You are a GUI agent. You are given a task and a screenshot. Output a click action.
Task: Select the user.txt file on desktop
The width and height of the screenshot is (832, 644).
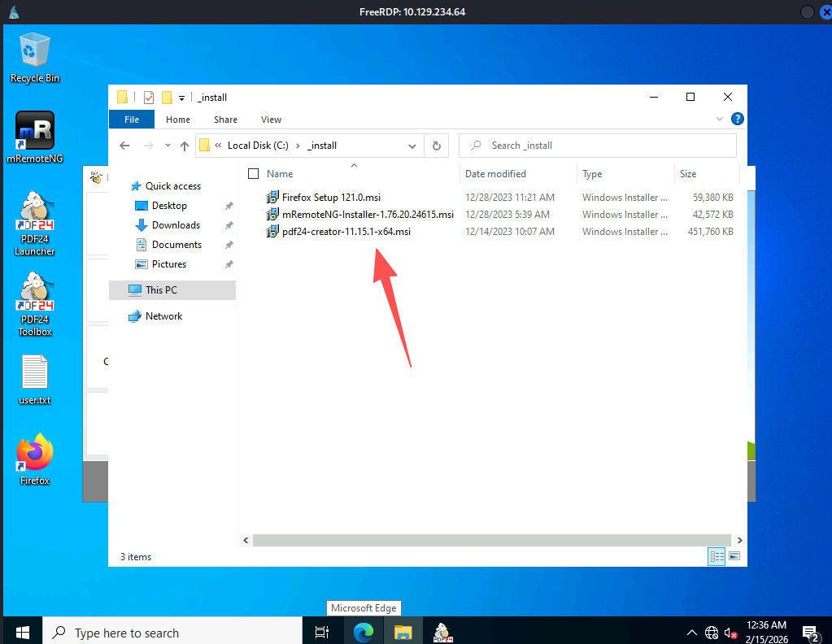(x=35, y=380)
